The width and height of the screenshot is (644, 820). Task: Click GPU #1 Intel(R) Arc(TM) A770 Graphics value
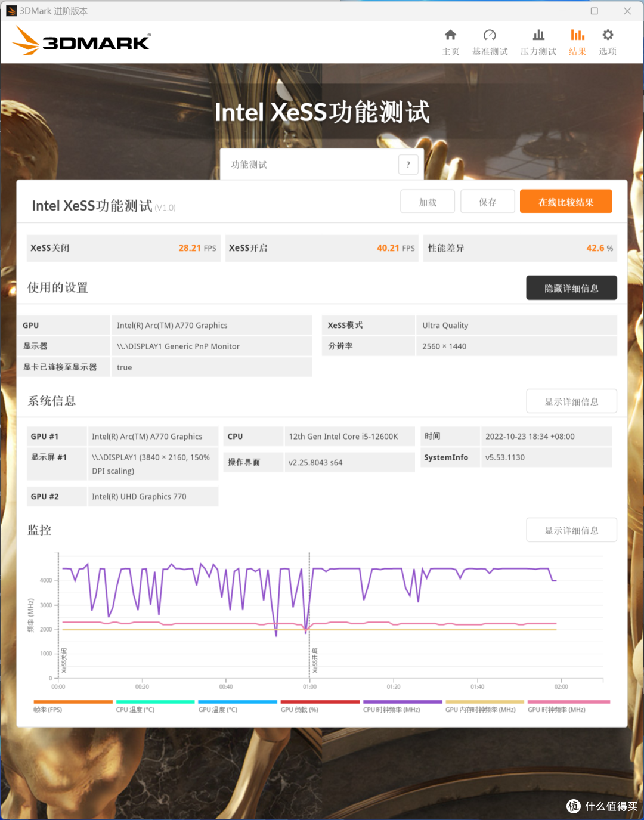[x=147, y=437]
